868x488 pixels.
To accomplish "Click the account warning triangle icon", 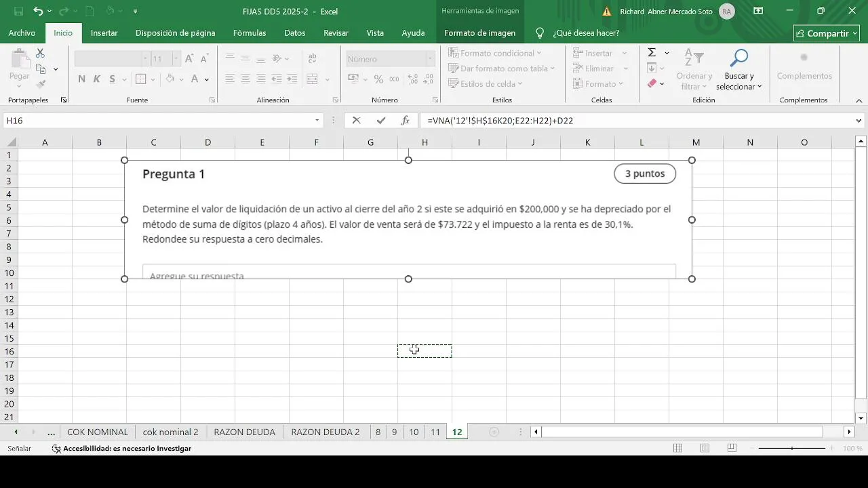I will 607,12.
